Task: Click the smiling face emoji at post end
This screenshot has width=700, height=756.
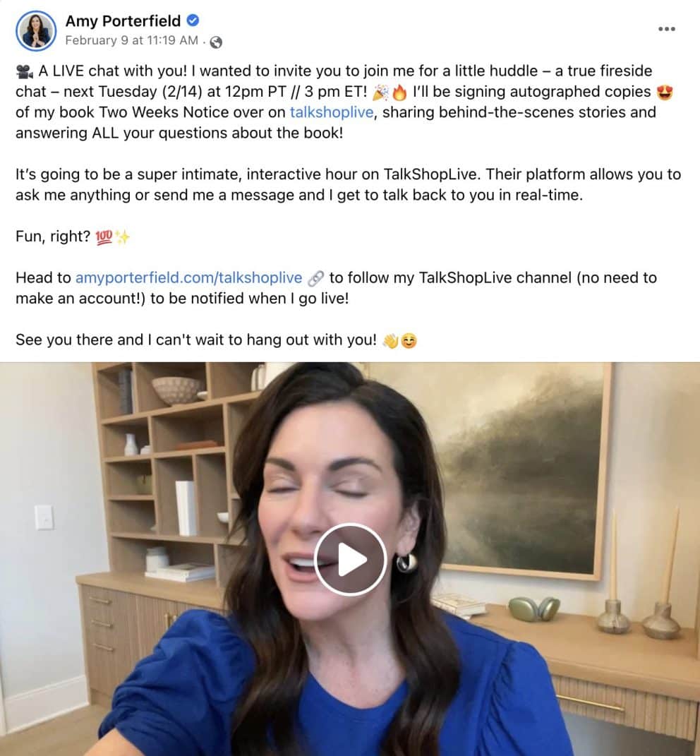Action: click(x=409, y=341)
